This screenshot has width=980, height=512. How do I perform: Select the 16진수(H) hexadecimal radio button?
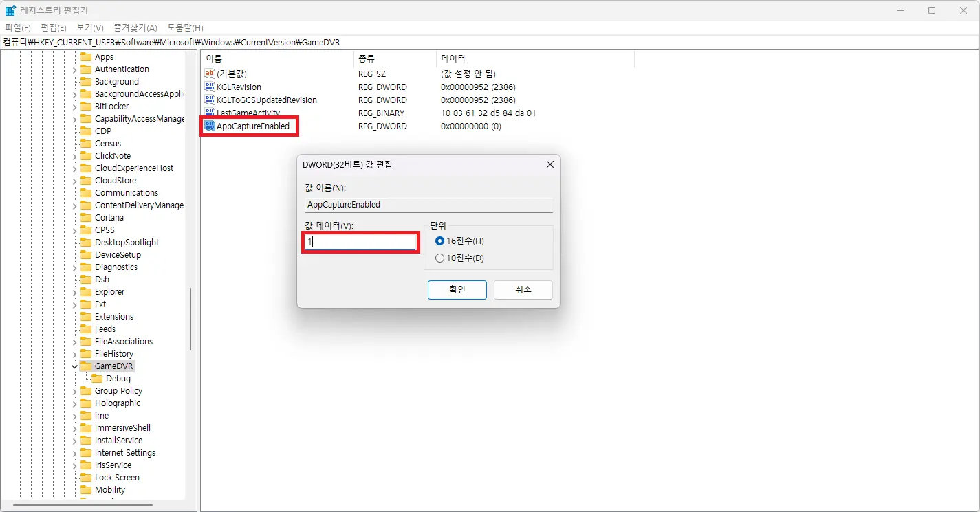click(x=440, y=241)
